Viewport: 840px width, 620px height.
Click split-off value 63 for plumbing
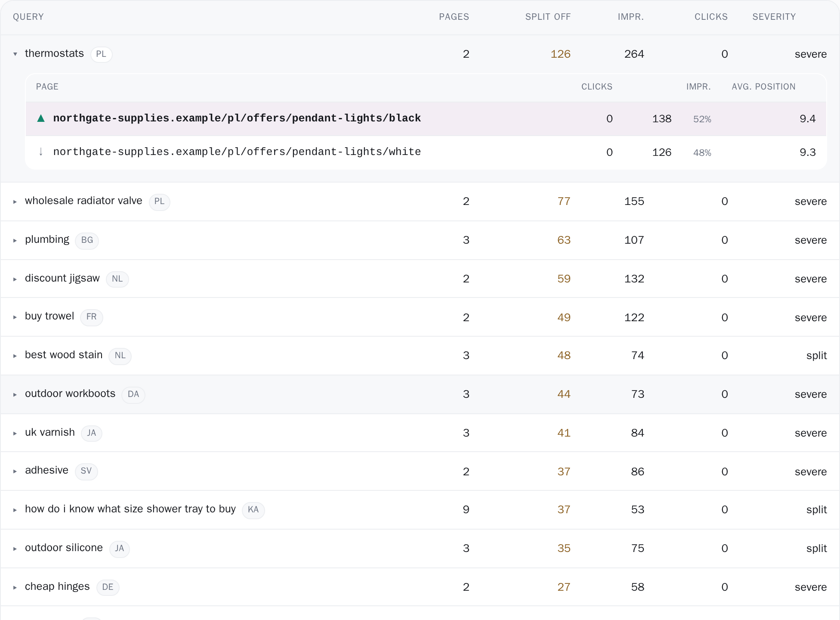point(564,240)
